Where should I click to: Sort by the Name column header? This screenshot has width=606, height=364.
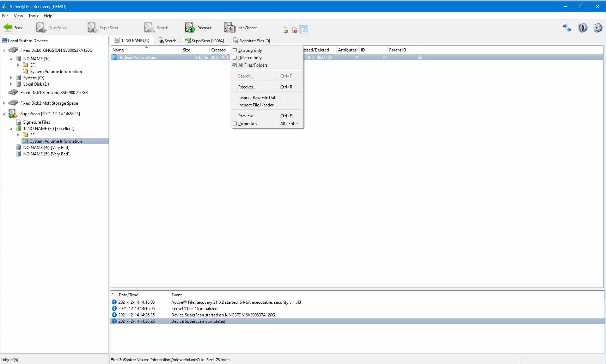(x=146, y=50)
